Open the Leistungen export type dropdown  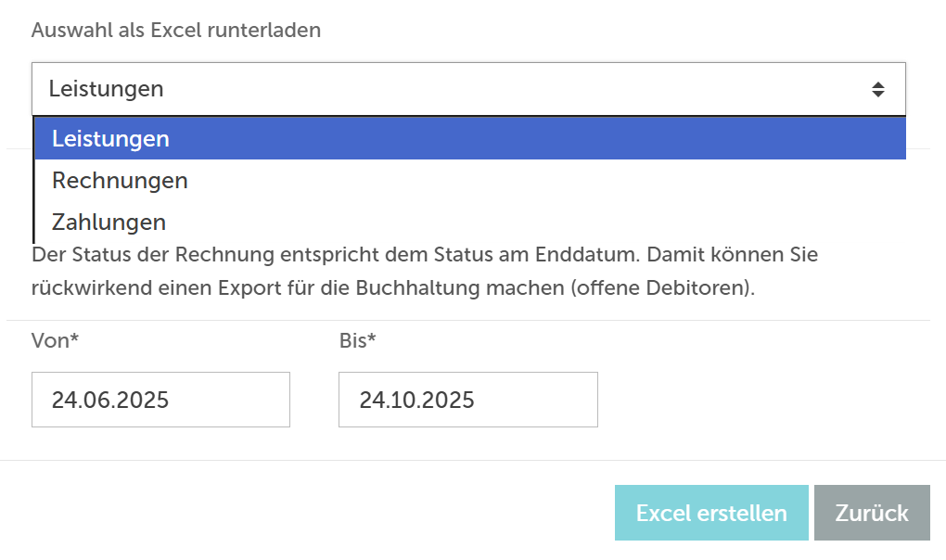pos(468,89)
